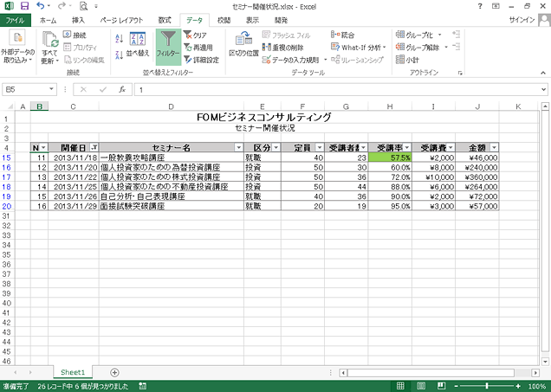
Task: Switch to Page Layout view
Action: 421,387
